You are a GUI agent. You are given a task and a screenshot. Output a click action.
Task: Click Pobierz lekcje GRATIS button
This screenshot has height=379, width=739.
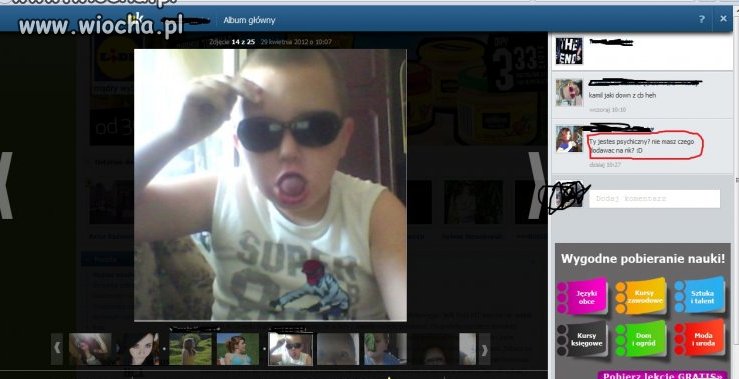click(662, 375)
